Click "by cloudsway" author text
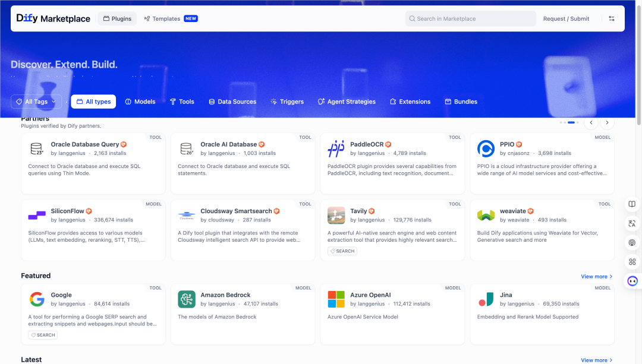 [x=218, y=220]
